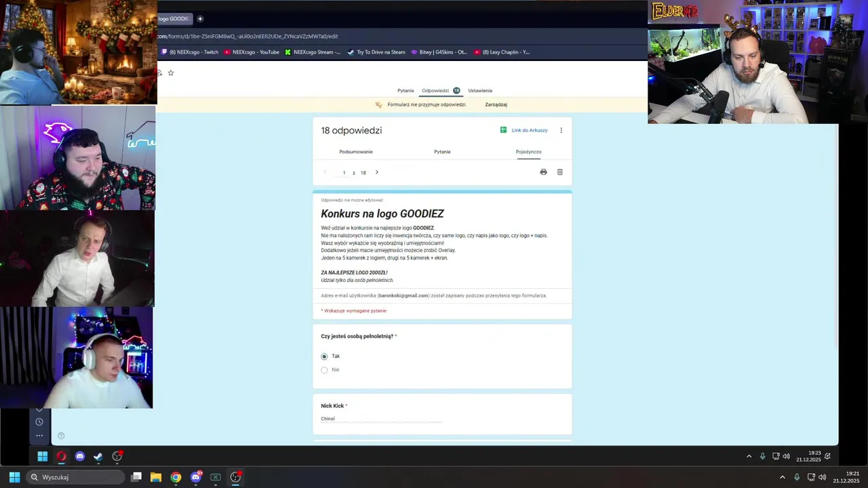The width and height of the screenshot is (868, 488).
Task: Open the three-dot responses menu
Action: pos(561,130)
